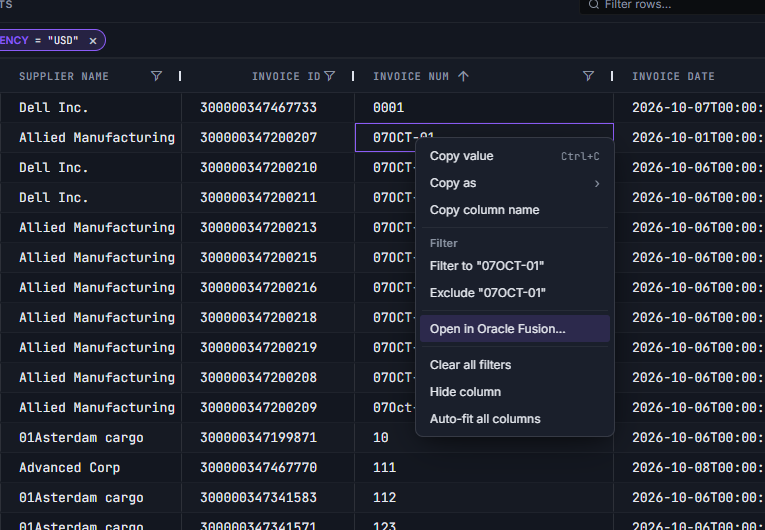Click 01Asterdam cargo in the 300000347199871 row
This screenshot has width=765, height=530.
point(91,438)
